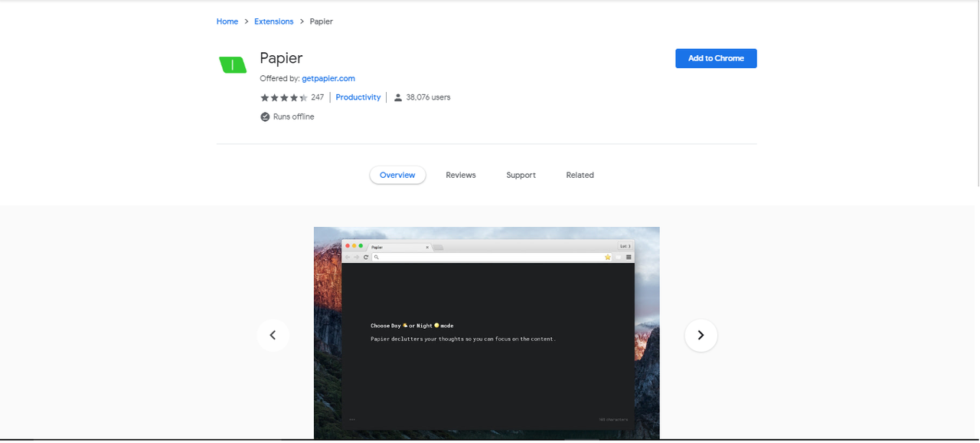The height and width of the screenshot is (443, 980).
Task: Advance to the next screenshot with the right arrow
Action: (701, 335)
